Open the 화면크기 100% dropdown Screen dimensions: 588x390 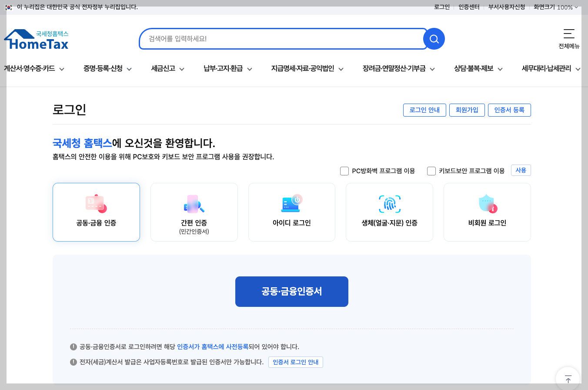556,7
